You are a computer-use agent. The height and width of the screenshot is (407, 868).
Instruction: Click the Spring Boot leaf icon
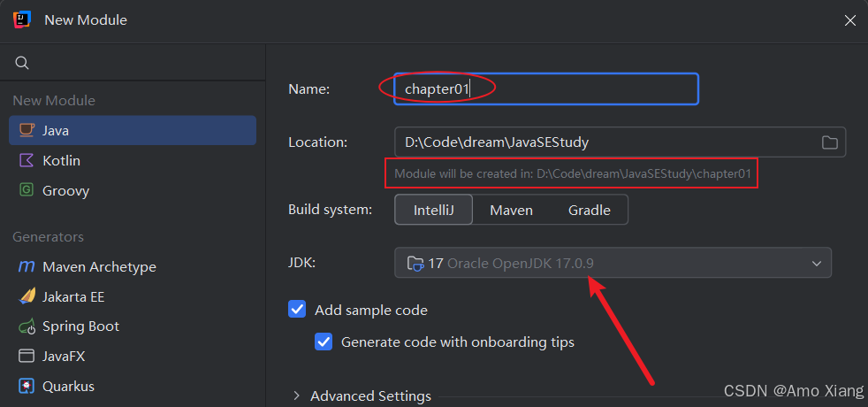[x=27, y=326]
